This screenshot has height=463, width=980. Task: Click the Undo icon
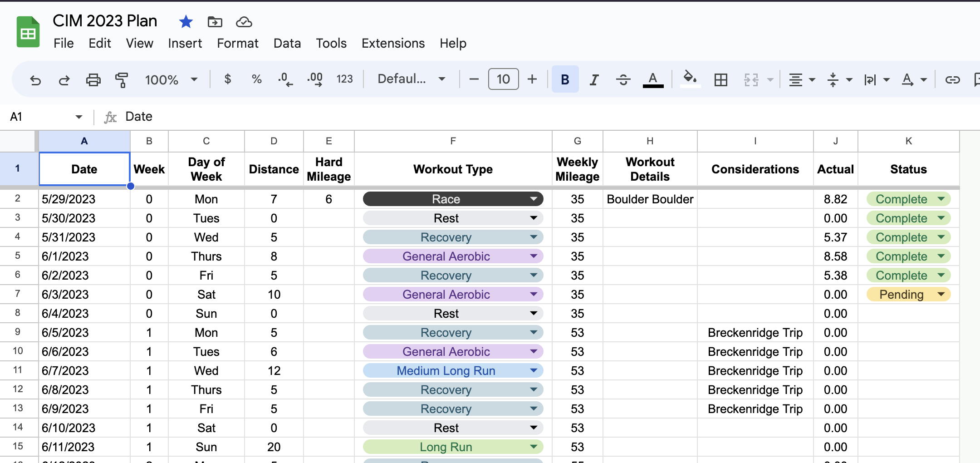click(35, 79)
